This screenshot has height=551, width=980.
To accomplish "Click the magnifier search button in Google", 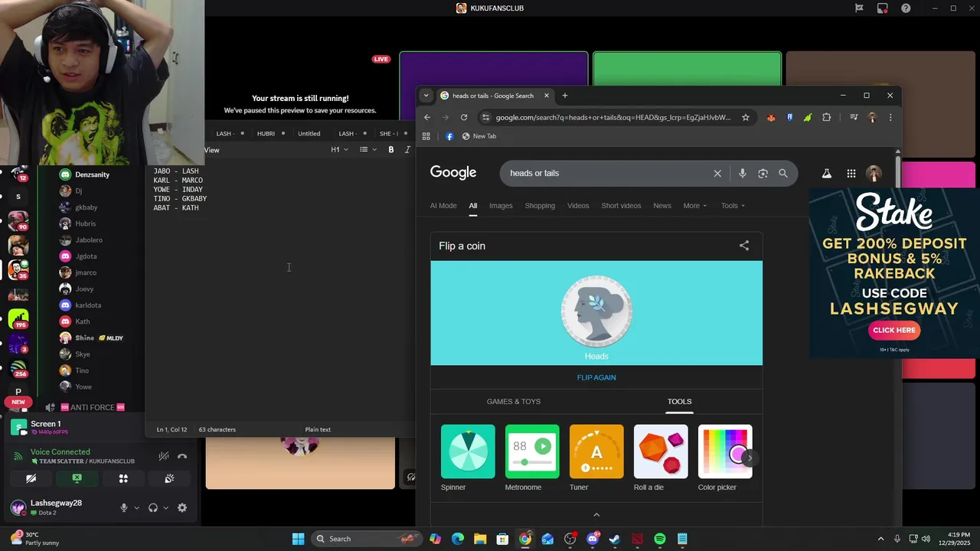I will (x=782, y=174).
